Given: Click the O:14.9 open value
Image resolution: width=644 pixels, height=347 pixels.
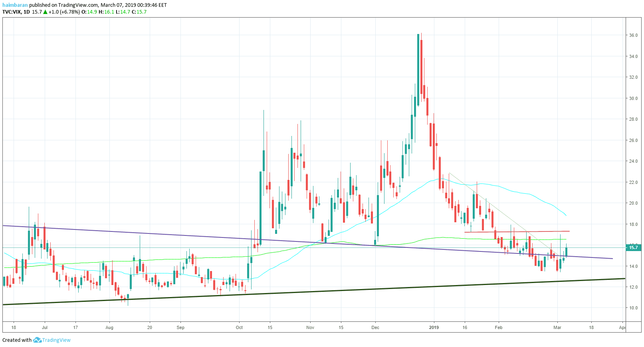Looking at the screenshot, I should (x=89, y=12).
